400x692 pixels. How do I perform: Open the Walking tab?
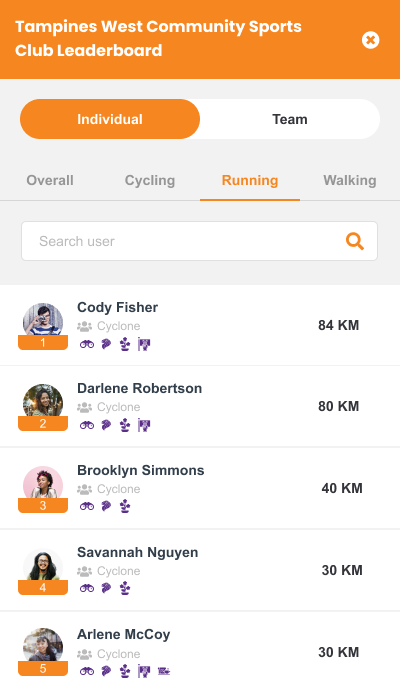pyautogui.click(x=350, y=180)
